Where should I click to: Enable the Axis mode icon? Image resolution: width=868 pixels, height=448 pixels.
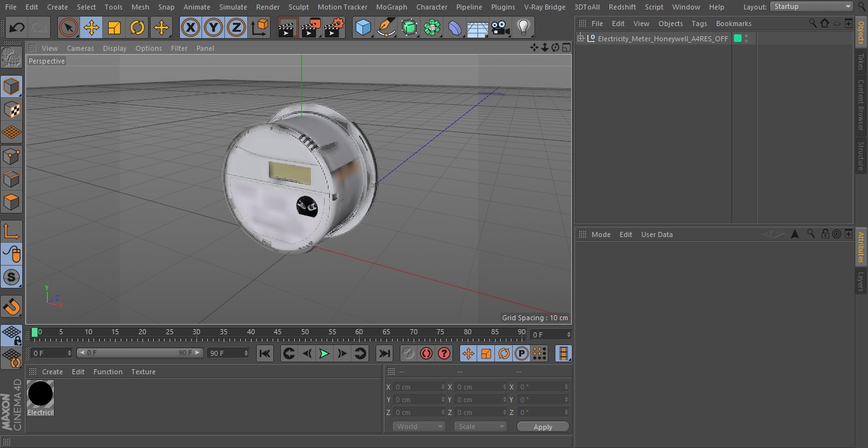(x=11, y=231)
